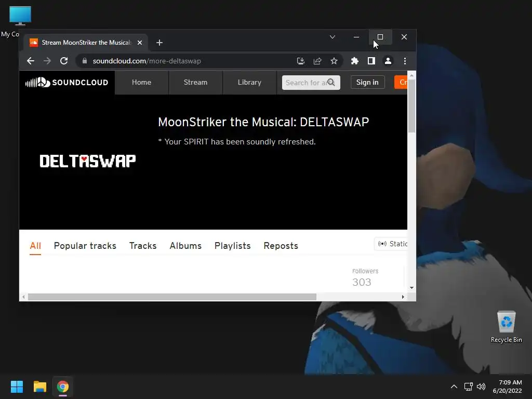This screenshot has width=532, height=399.
Task: Click the MoonStriker the Musical: DELTASWAP title
Action: 263,122
